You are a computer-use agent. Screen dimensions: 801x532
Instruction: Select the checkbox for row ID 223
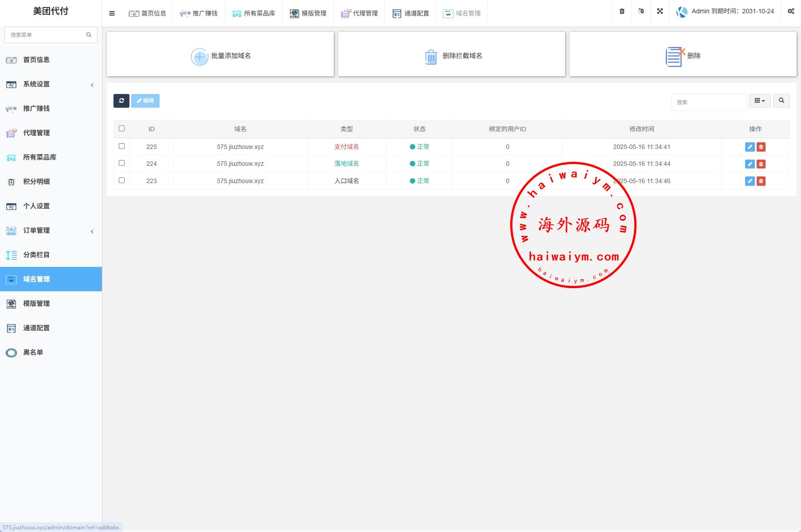tap(122, 180)
